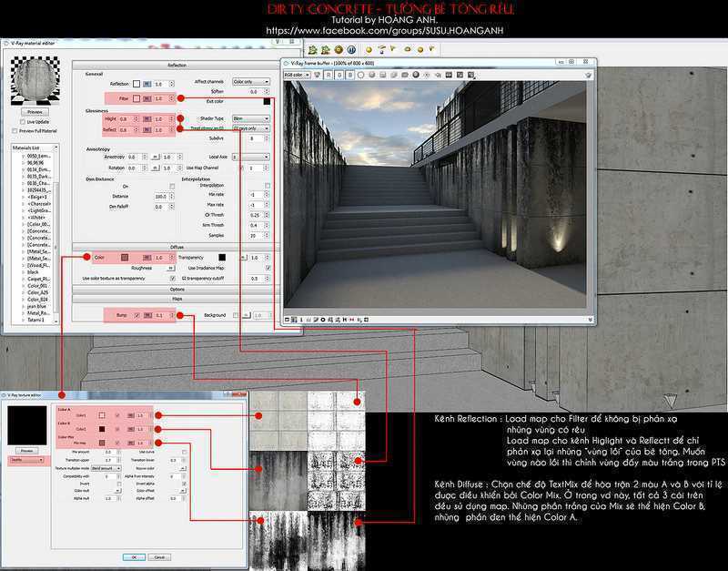This screenshot has width=728, height=571.
Task: Click the Subdivs value field
Action: pos(256,138)
